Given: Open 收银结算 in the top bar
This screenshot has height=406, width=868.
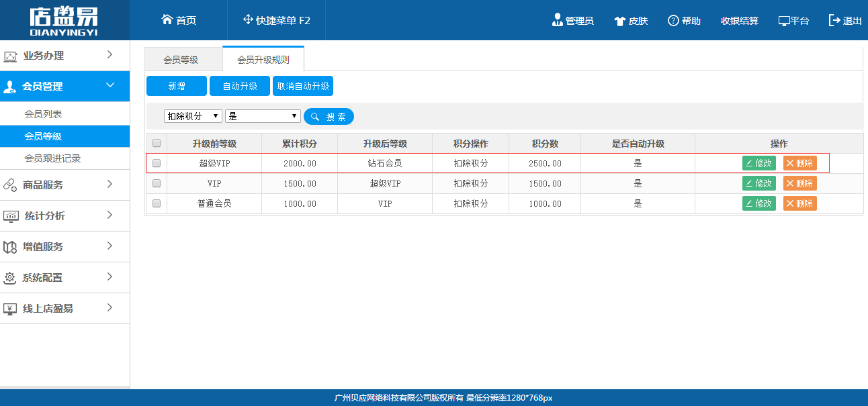Looking at the screenshot, I should [740, 21].
